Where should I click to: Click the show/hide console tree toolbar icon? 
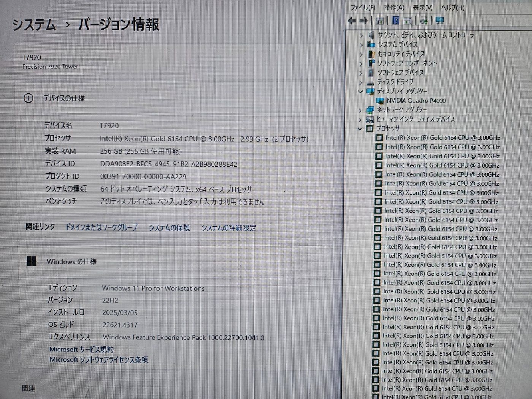coord(380,21)
